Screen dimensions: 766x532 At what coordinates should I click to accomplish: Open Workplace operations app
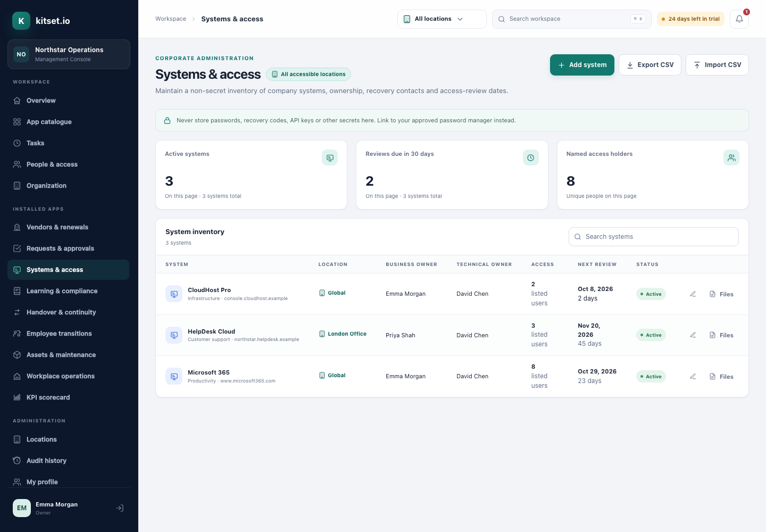(x=69, y=376)
